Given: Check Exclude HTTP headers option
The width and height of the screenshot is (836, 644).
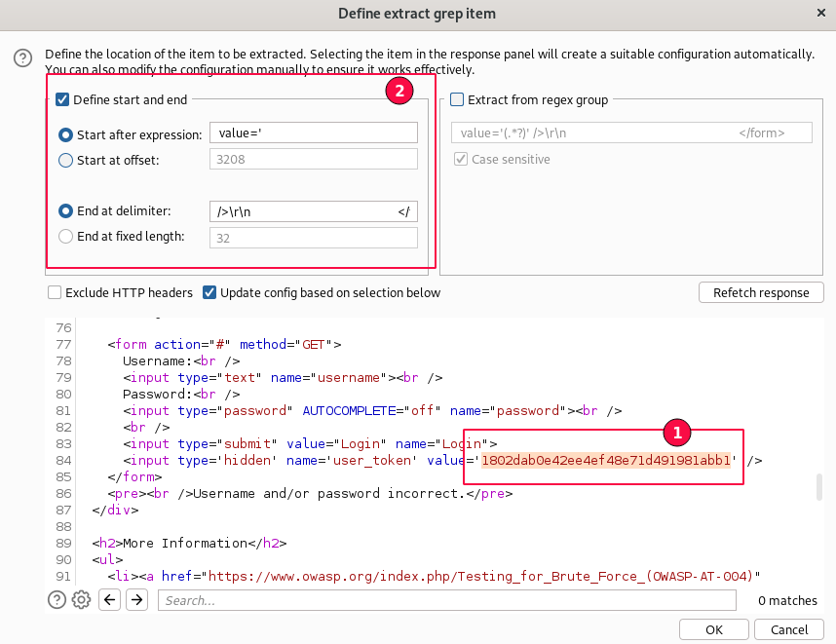Looking at the screenshot, I should [x=56, y=292].
